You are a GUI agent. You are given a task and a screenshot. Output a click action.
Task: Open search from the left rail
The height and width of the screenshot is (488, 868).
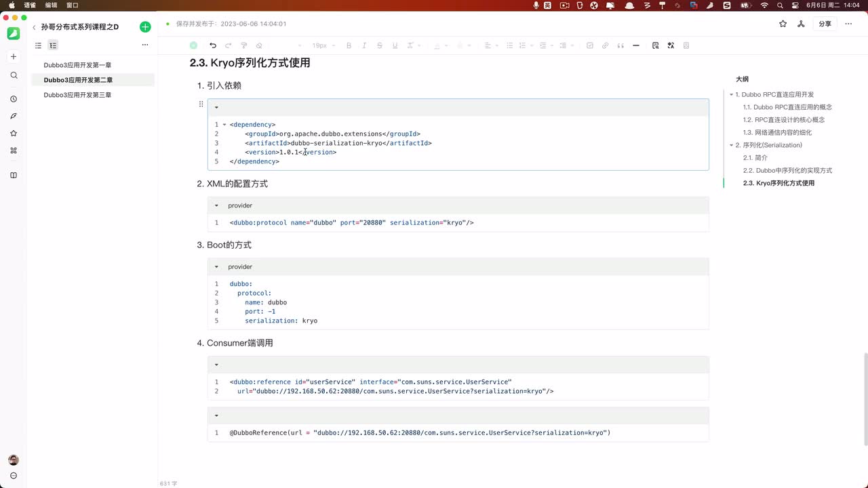point(14,75)
